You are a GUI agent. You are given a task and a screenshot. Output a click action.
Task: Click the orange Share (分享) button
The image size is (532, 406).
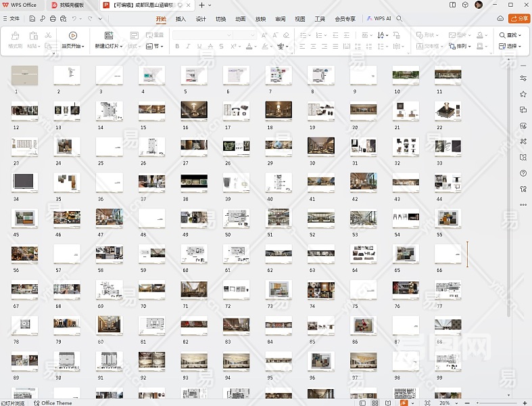[519, 19]
